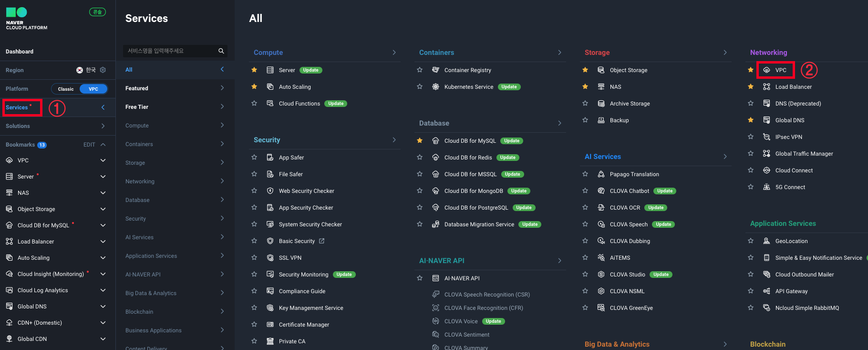This screenshot has width=868, height=350.
Task: Expand the VPC bookmark in sidebar
Action: click(103, 160)
